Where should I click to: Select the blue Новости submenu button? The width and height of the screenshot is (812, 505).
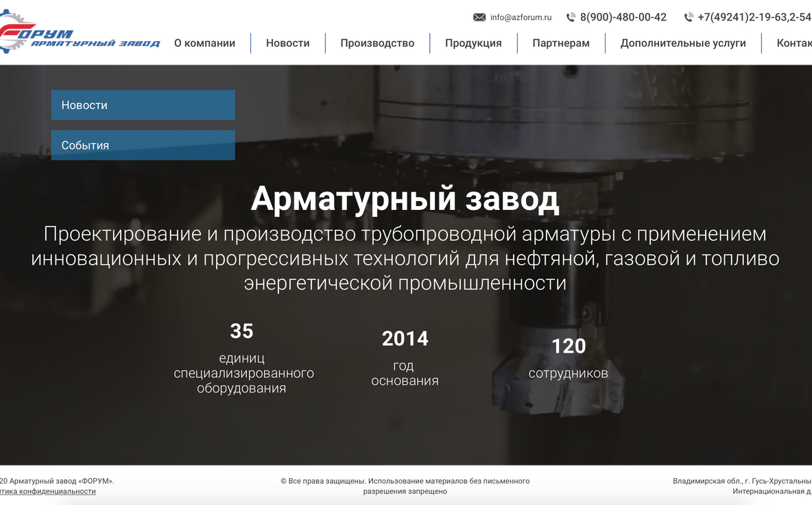point(143,105)
